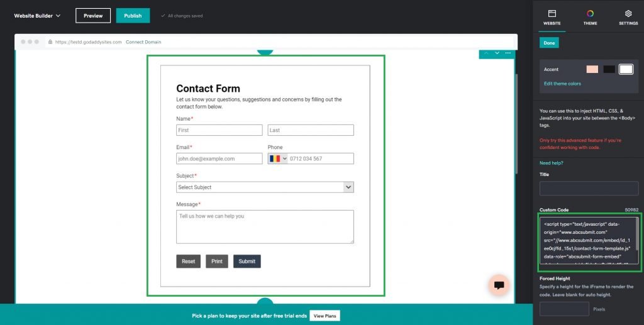Open the phone country flag selector
644x325 pixels.
(x=277, y=158)
